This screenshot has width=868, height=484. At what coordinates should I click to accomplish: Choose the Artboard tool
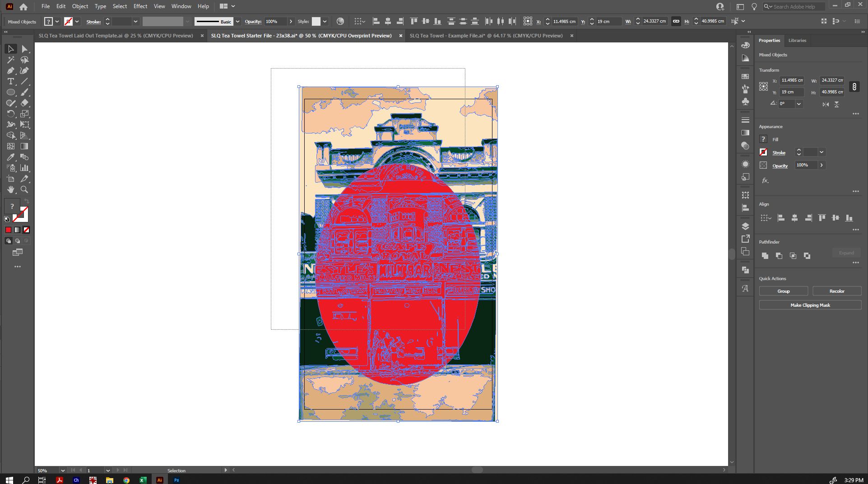11,179
